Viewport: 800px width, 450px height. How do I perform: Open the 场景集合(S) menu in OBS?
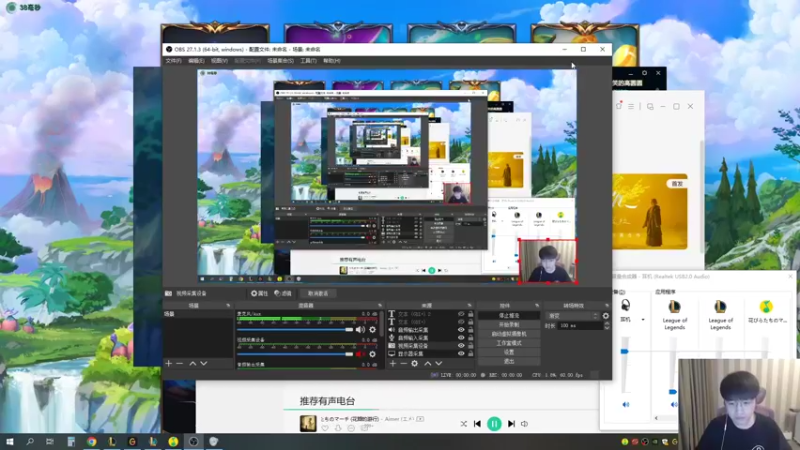coord(281,61)
